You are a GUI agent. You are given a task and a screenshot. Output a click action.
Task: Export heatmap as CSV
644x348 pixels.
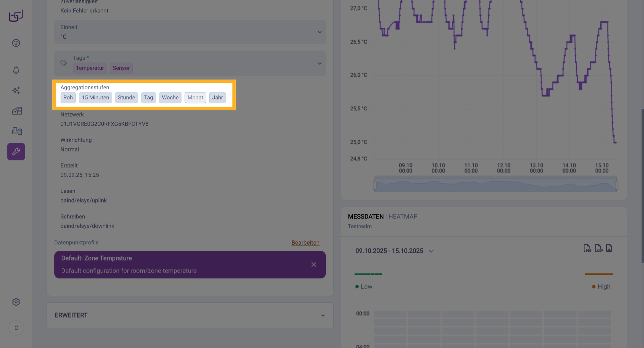tap(598, 248)
